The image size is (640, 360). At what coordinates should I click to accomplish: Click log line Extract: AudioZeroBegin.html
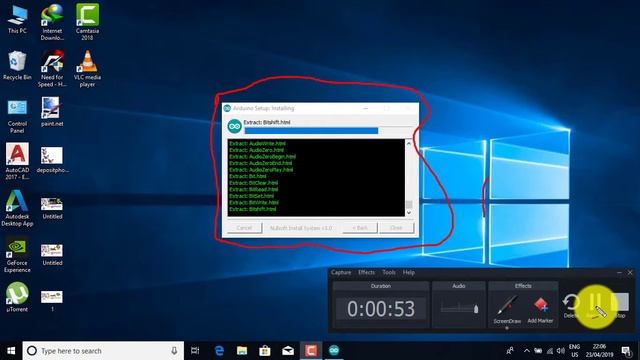pyautogui.click(x=262, y=156)
